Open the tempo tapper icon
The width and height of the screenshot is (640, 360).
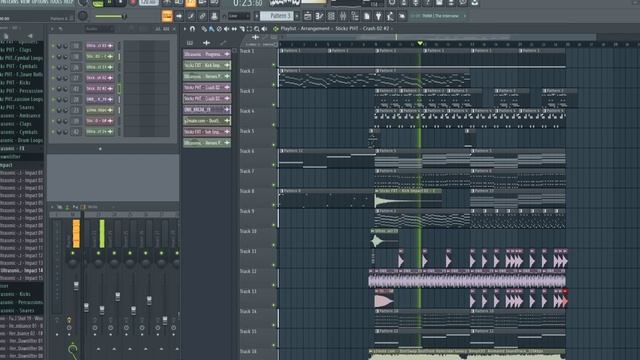pos(390,16)
